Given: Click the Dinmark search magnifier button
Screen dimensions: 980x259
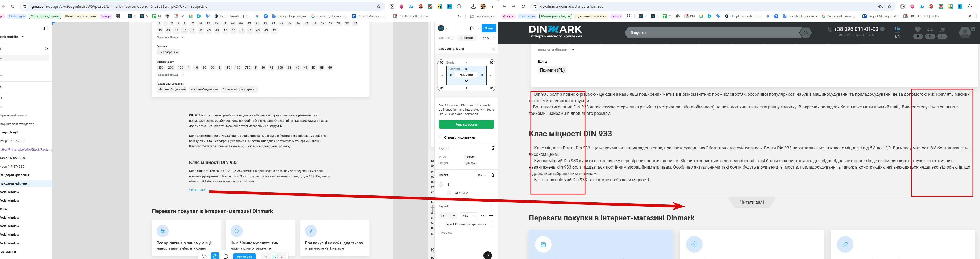Looking at the screenshot, I should tap(805, 33).
